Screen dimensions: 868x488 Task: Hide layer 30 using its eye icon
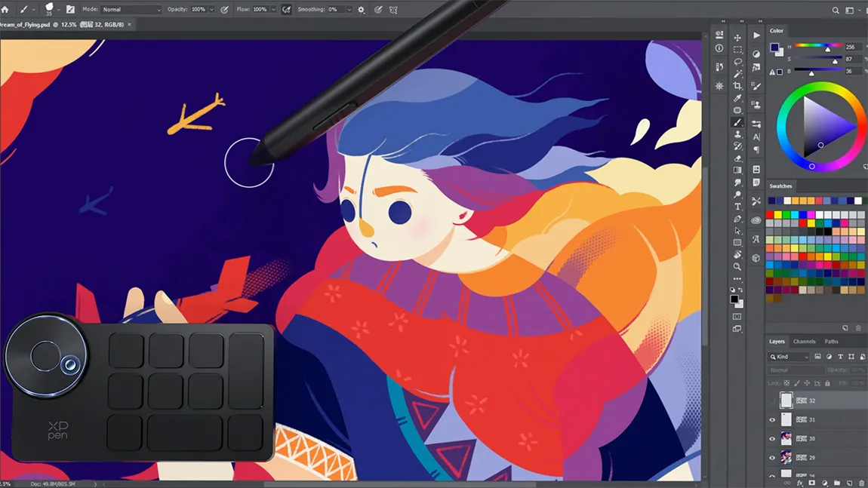coord(772,439)
